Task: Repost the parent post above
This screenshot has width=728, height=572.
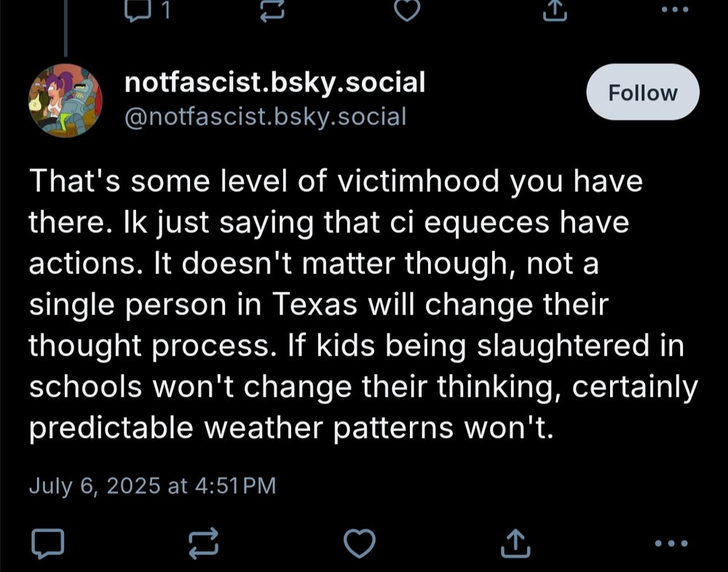Action: 272,10
